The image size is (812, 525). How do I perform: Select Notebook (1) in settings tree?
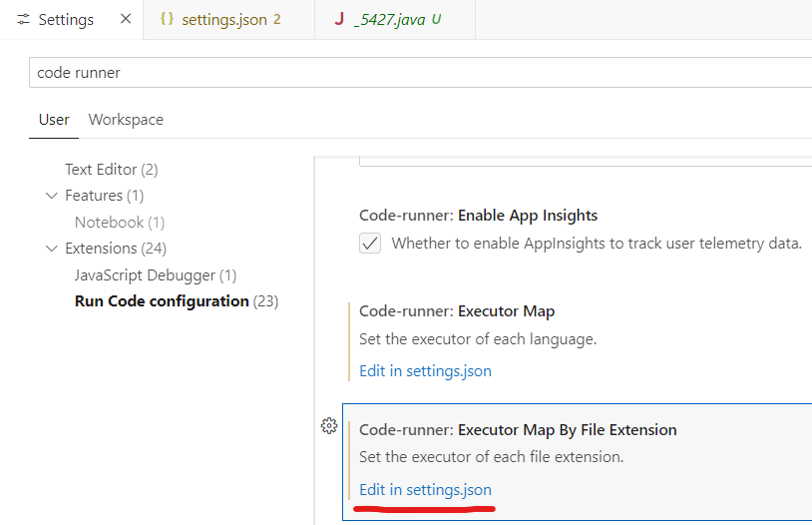point(120,223)
